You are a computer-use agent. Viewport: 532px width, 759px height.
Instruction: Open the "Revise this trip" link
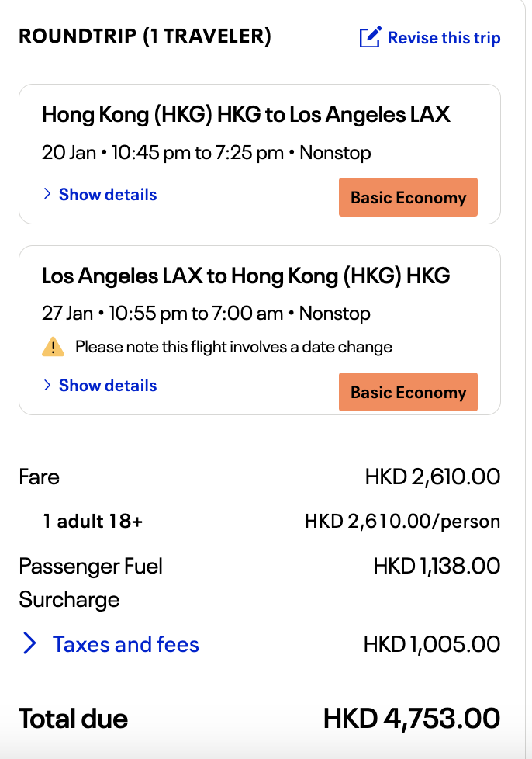click(x=444, y=38)
